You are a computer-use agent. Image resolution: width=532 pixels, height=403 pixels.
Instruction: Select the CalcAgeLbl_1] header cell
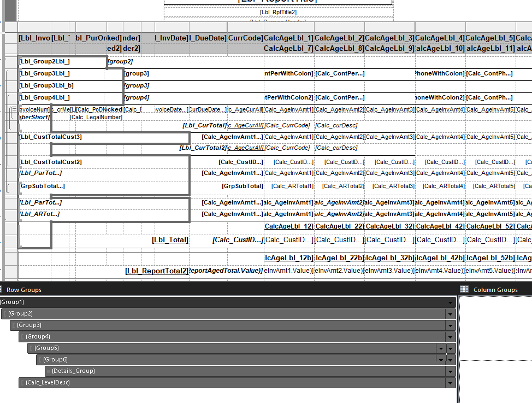(x=289, y=38)
